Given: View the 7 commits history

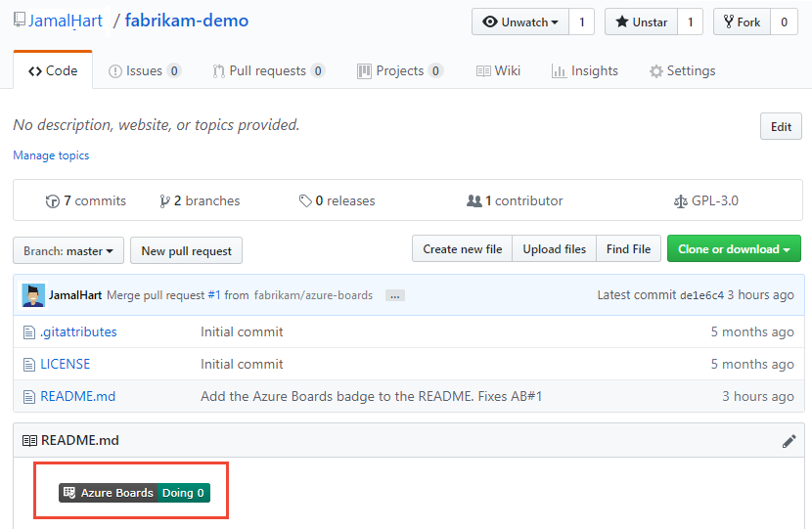Looking at the screenshot, I should click(x=86, y=200).
